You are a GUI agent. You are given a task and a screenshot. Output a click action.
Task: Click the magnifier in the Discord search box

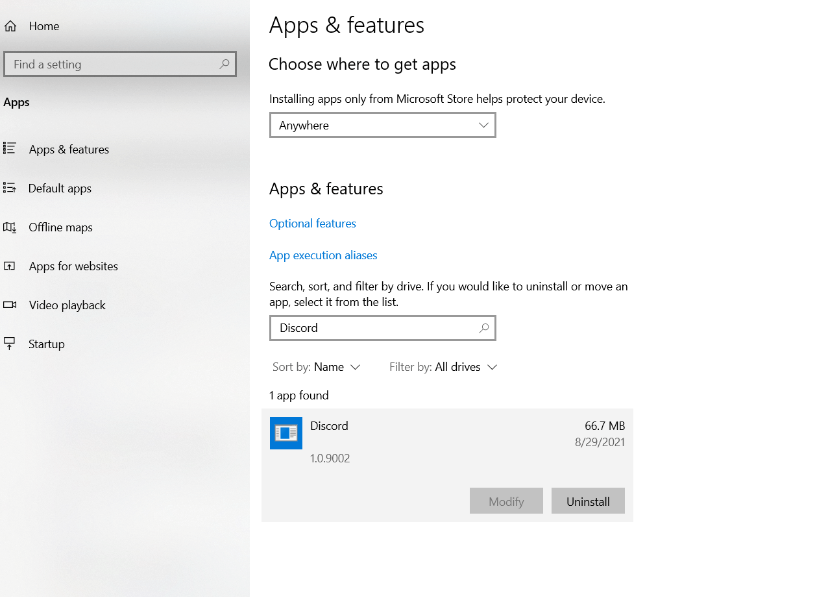point(484,328)
